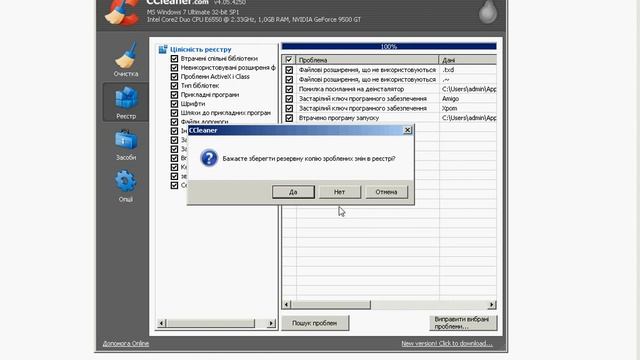Select the Втрачено програму запуску problem text
The width and height of the screenshot is (640, 360).
[x=339, y=118]
